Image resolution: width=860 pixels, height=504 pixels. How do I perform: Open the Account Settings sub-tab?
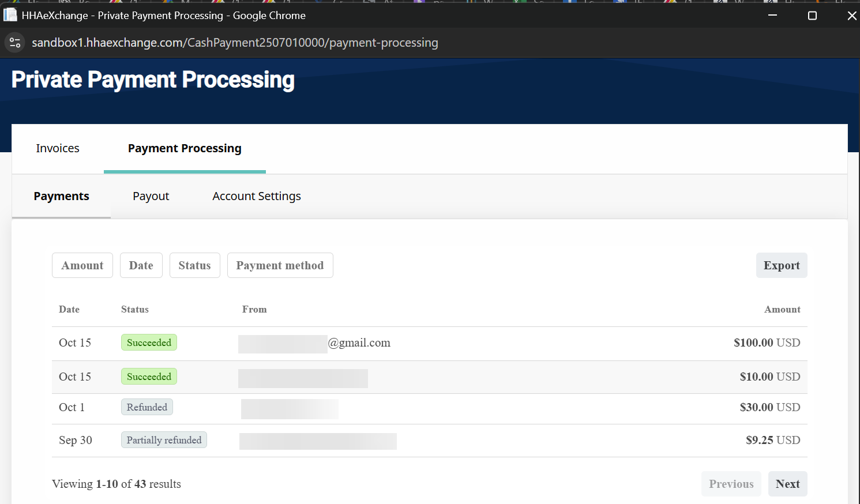click(256, 196)
